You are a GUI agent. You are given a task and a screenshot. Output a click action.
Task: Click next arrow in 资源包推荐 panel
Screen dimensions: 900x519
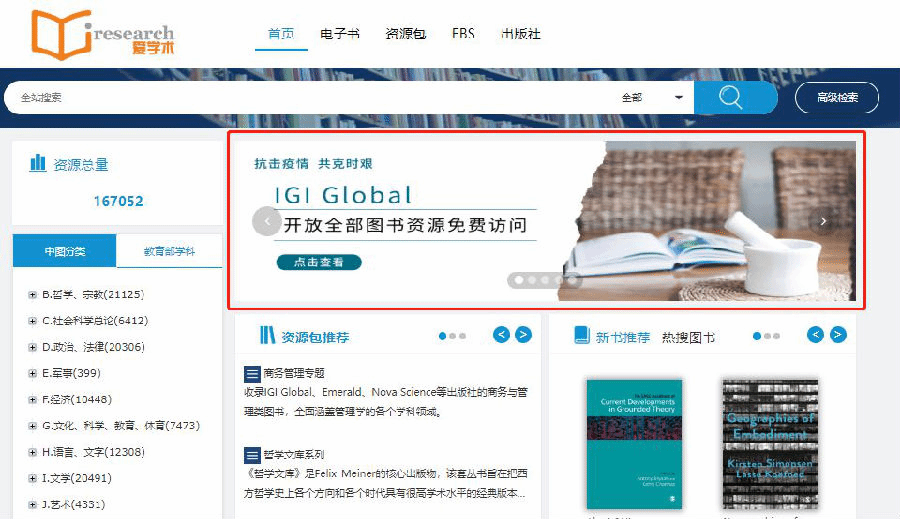pos(523,335)
